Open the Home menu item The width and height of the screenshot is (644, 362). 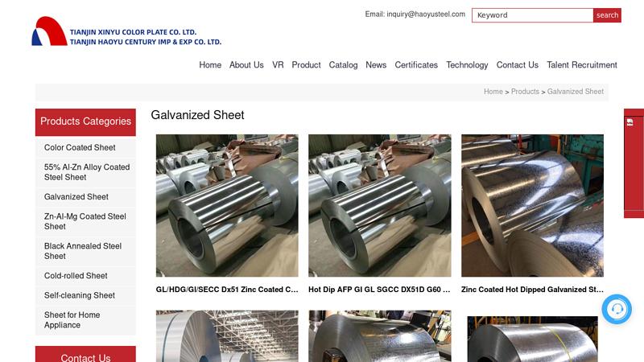tap(210, 65)
